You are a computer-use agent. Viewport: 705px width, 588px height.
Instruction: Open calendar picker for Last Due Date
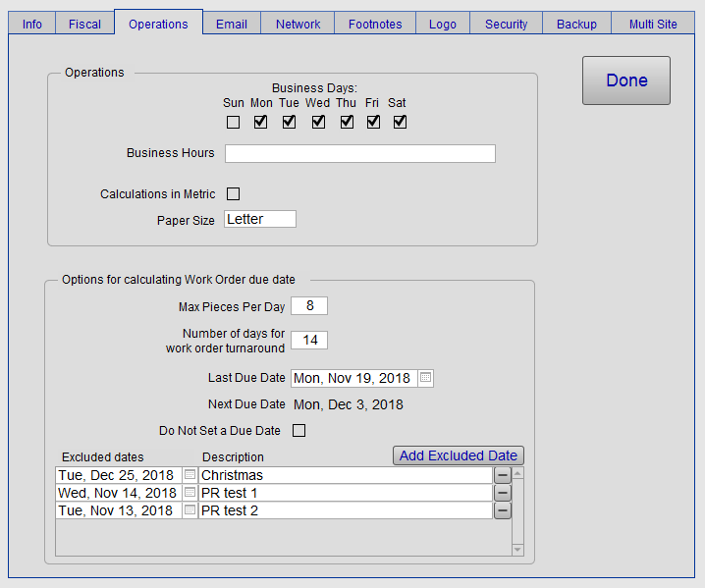click(425, 378)
